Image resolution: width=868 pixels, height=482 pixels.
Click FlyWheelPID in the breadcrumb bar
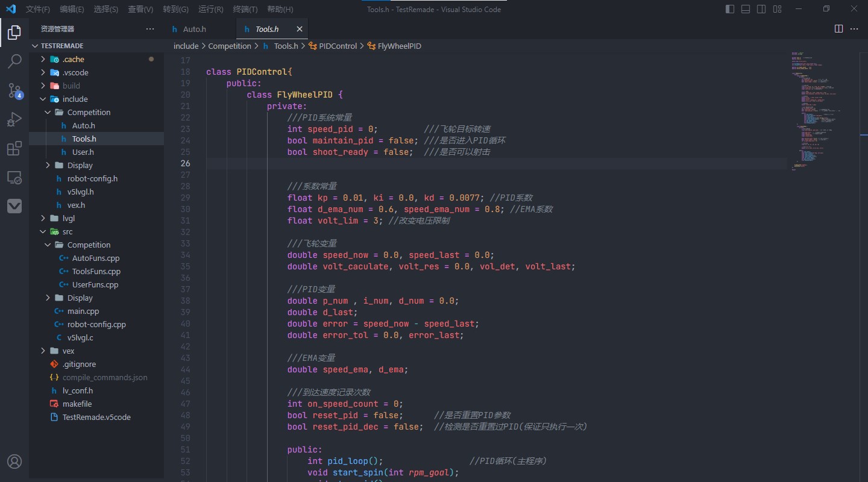tap(399, 46)
